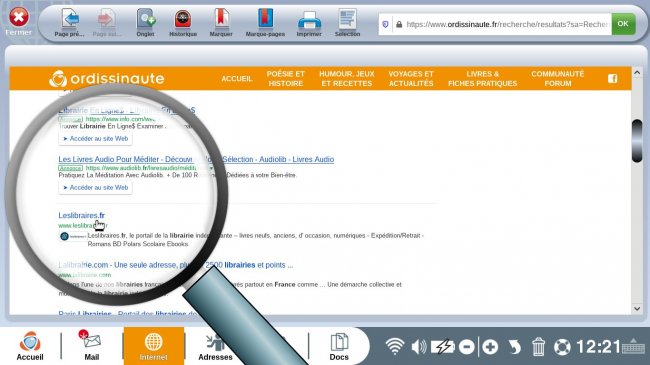
Task: Click the curved undo arrow icon
Action: pyautogui.click(x=514, y=347)
